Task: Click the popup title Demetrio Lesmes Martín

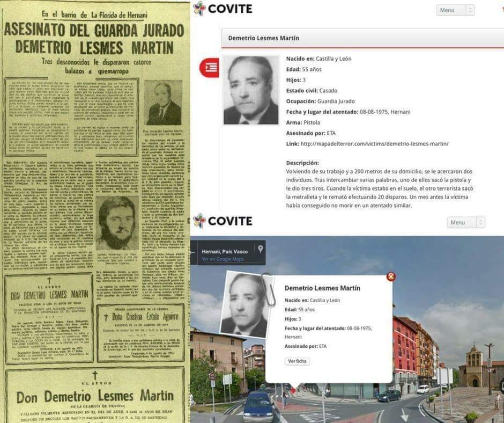Action: [322, 288]
